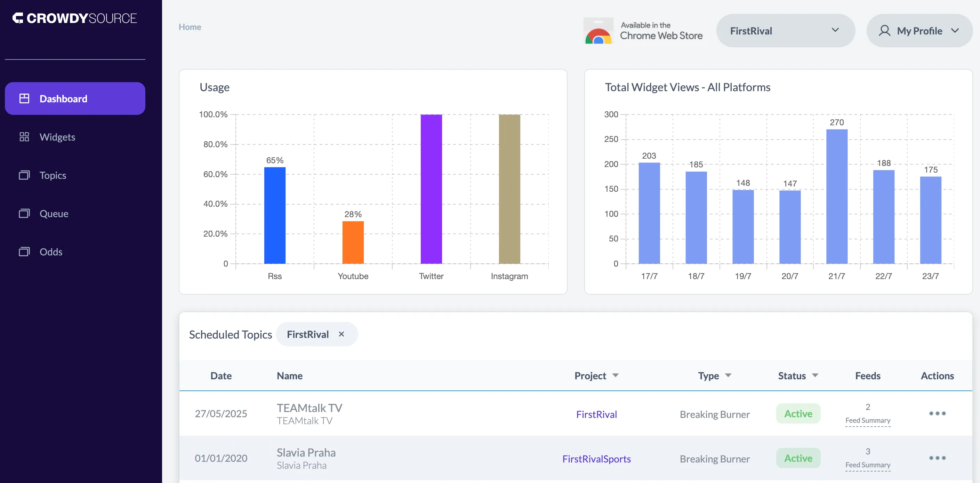Open the actions menu for Slavia Praha
Viewport: 980px width, 483px height.
pos(937,458)
